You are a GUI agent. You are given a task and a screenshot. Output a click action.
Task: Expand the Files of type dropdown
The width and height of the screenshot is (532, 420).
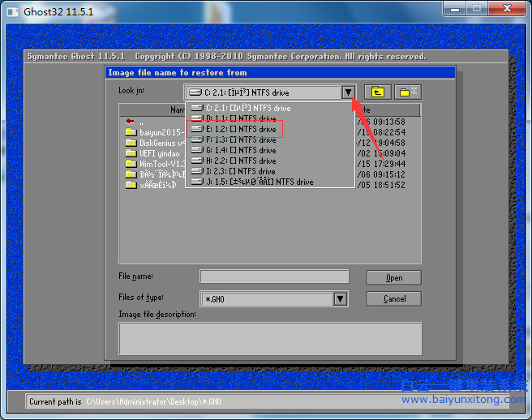tap(341, 299)
